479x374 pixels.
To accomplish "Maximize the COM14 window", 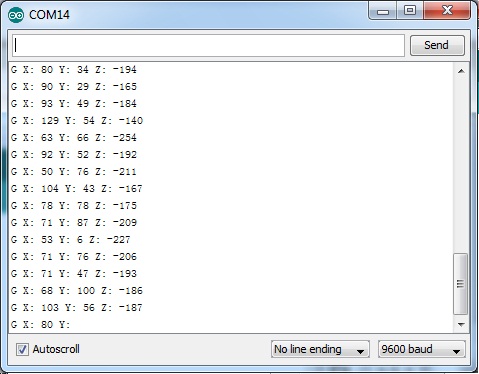I will (410, 11).
